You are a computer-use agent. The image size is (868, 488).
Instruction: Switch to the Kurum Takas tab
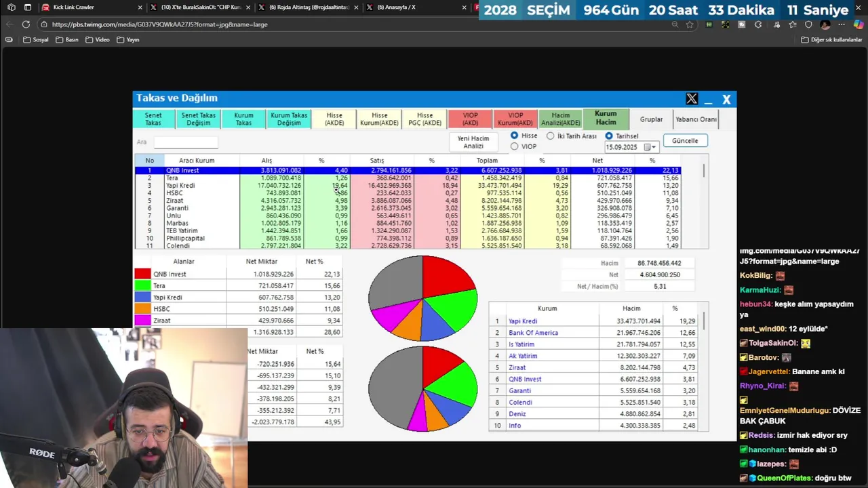point(243,119)
